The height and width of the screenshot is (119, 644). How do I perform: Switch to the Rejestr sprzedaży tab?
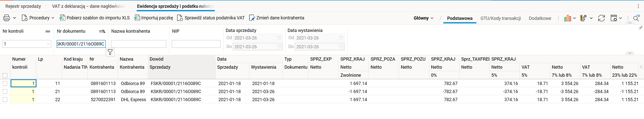tap(23, 6)
